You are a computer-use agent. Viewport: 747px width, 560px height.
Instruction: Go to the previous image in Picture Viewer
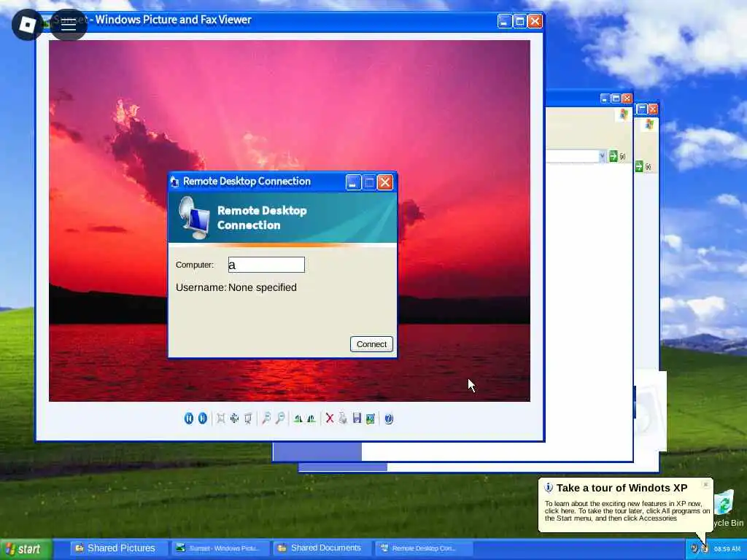click(x=189, y=419)
